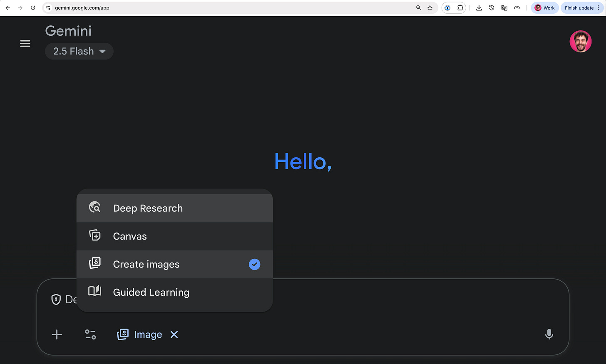Go forward in browser history
Viewport: 606px width, 364px height.
click(x=20, y=7)
